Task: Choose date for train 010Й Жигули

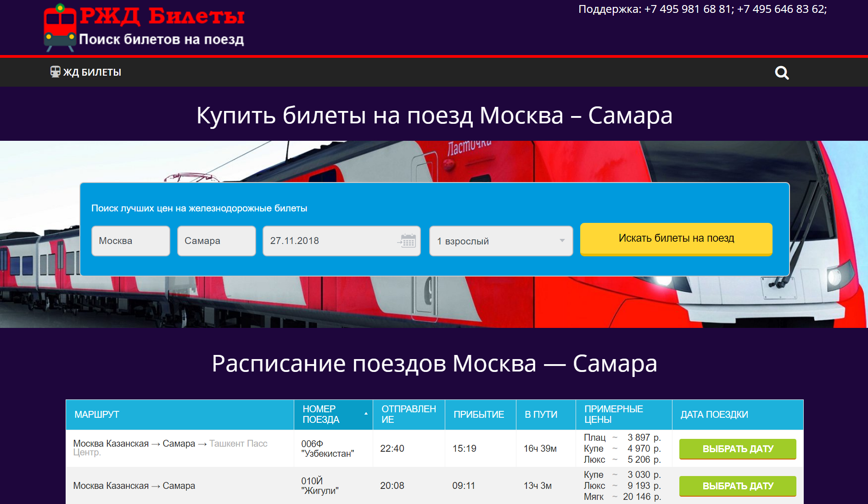Action: click(x=738, y=486)
